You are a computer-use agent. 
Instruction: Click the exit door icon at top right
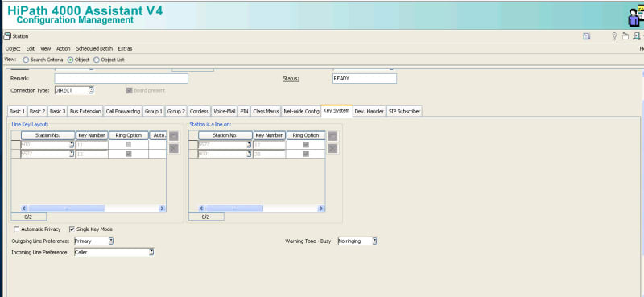[636, 36]
